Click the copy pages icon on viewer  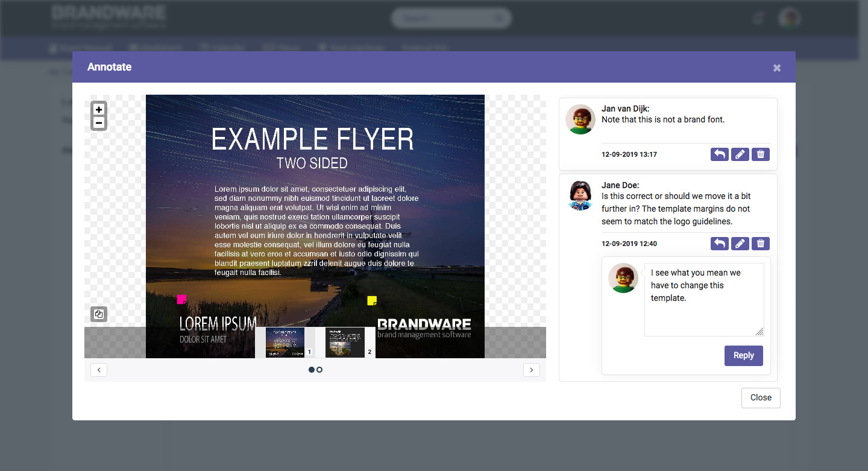[99, 314]
